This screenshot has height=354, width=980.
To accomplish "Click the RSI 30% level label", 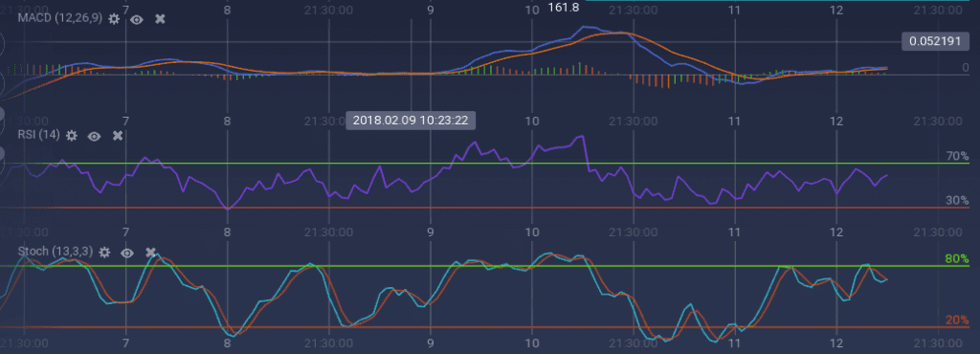I will point(957,200).
